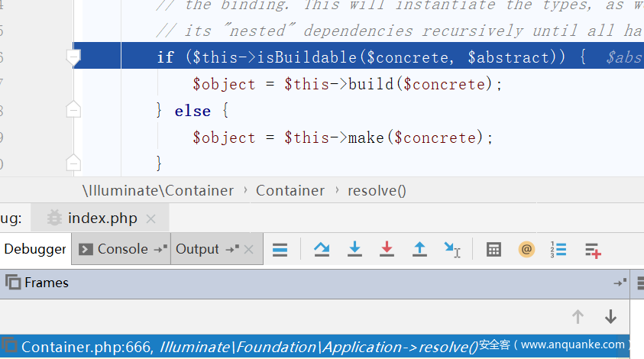Select the index.php debug session tab
Viewport: 644px width, 359px height.
click(101, 218)
